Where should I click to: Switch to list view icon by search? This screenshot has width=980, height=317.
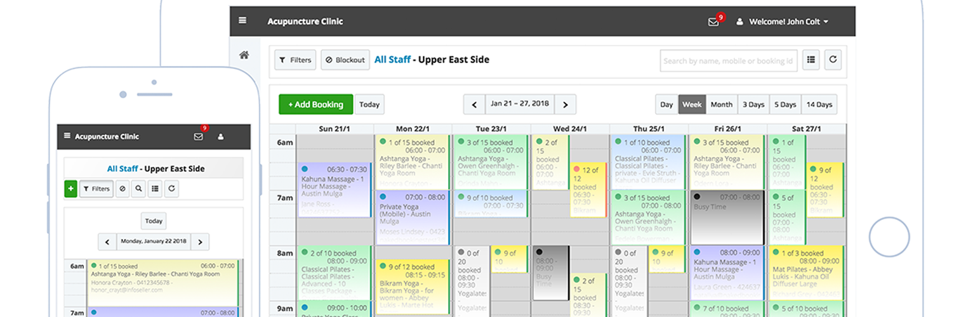pyautogui.click(x=811, y=60)
